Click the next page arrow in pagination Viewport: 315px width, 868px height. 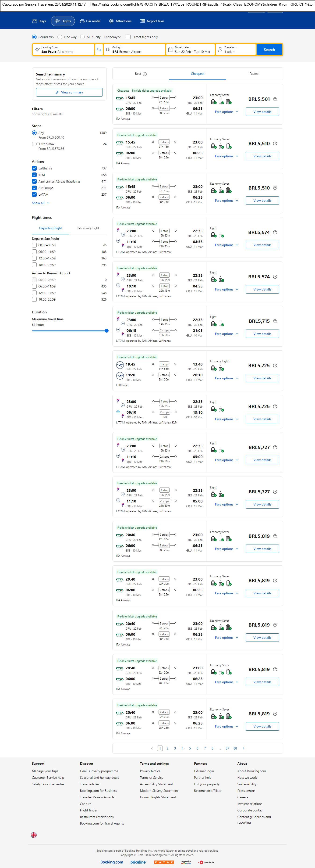pos(243,748)
